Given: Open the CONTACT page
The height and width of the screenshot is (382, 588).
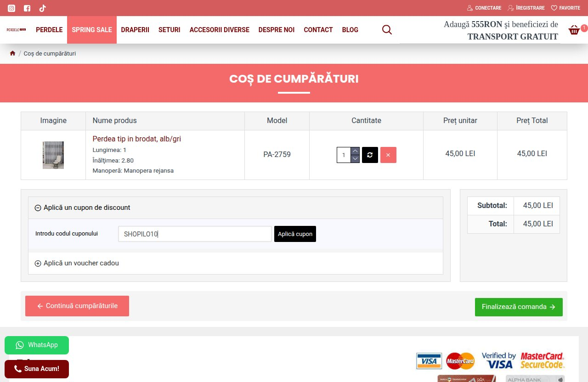Looking at the screenshot, I should [x=318, y=30].
